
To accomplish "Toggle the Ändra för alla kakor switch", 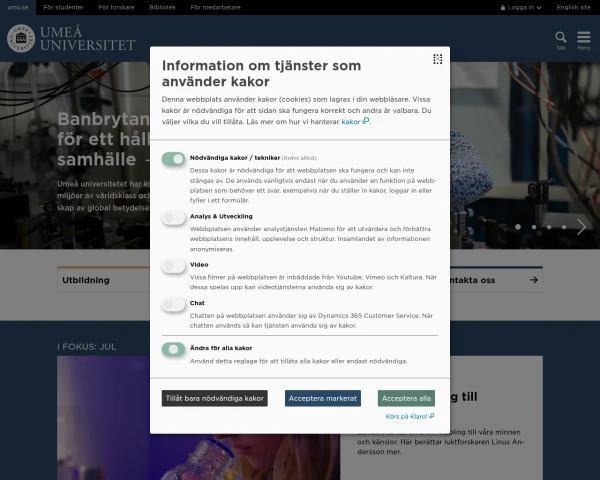I will tap(173, 349).
